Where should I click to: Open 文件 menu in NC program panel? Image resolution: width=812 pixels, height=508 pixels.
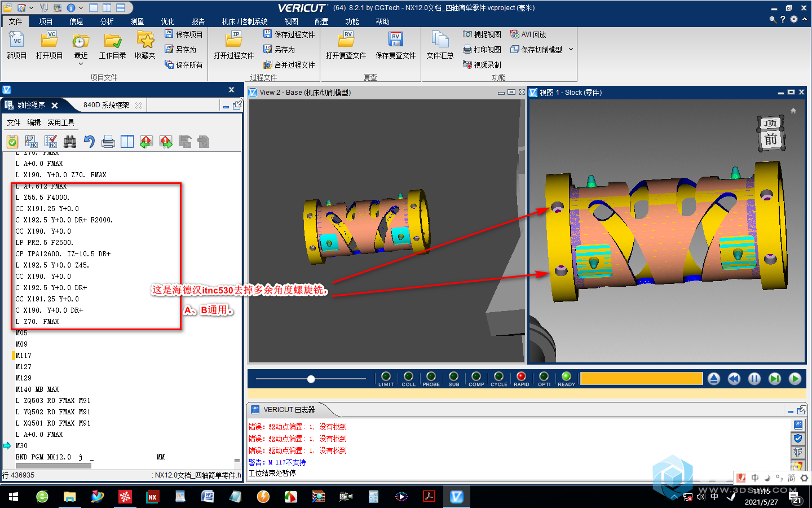[x=14, y=122]
